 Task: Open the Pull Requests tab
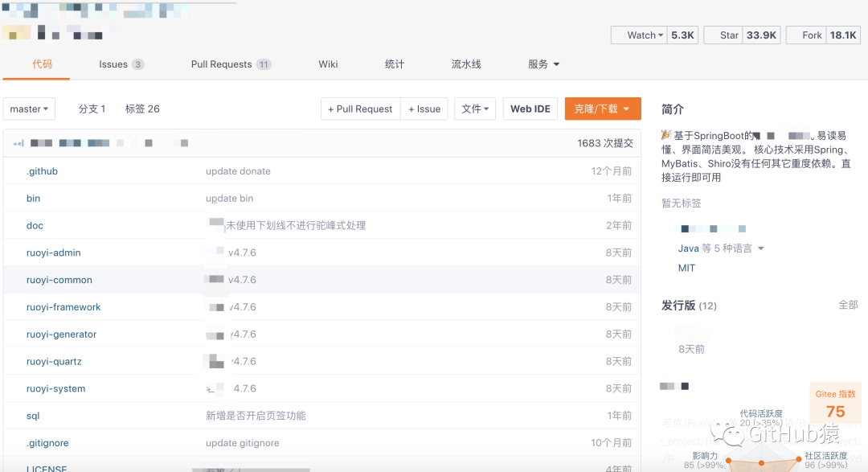tap(230, 64)
